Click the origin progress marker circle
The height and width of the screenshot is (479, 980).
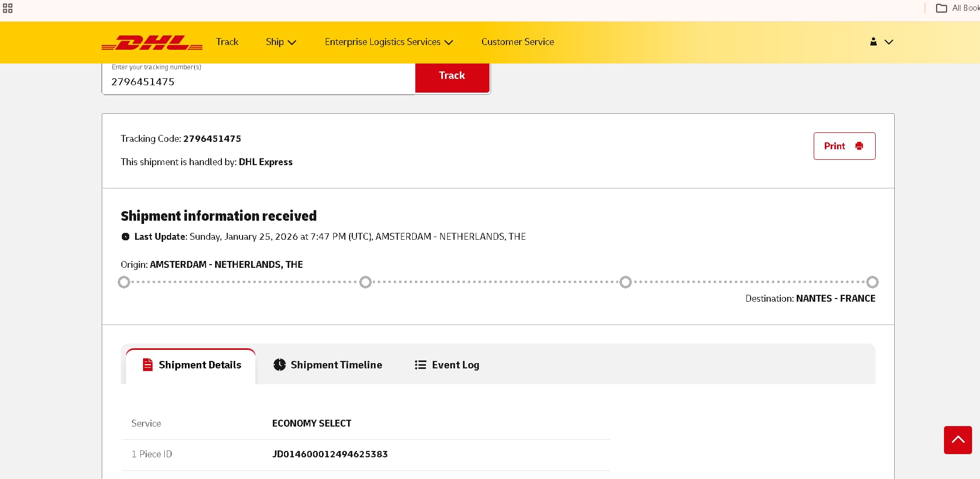coord(124,282)
